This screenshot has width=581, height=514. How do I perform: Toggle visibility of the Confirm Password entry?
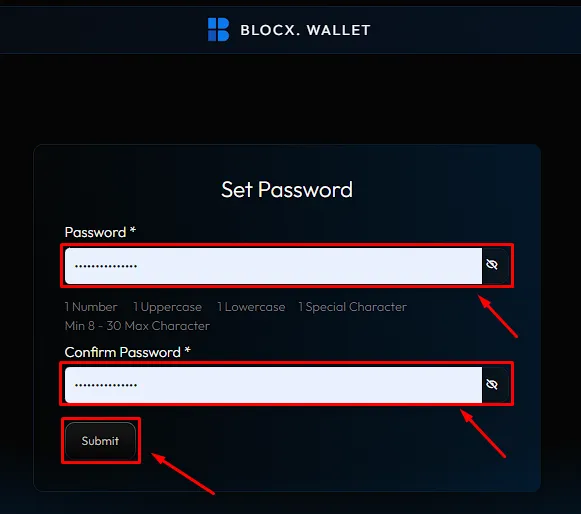click(492, 384)
